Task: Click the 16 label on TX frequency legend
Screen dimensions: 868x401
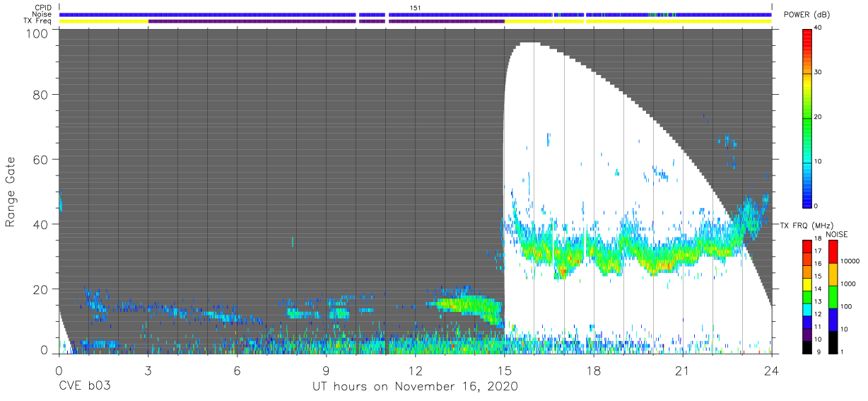Action: coord(818,263)
